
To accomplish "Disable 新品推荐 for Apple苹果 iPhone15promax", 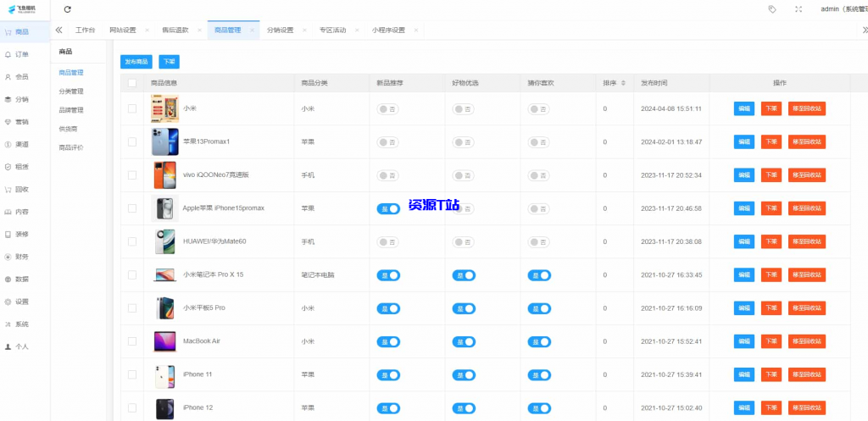I will pyautogui.click(x=387, y=208).
